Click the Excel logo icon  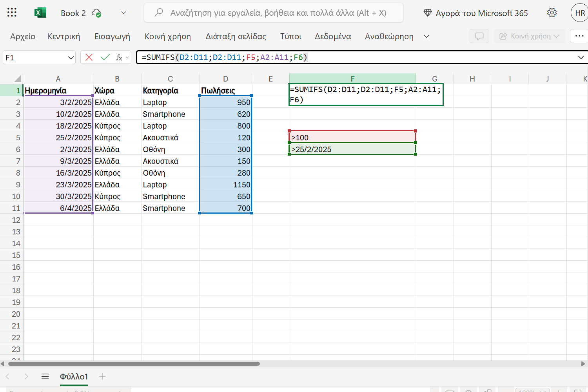click(x=40, y=13)
